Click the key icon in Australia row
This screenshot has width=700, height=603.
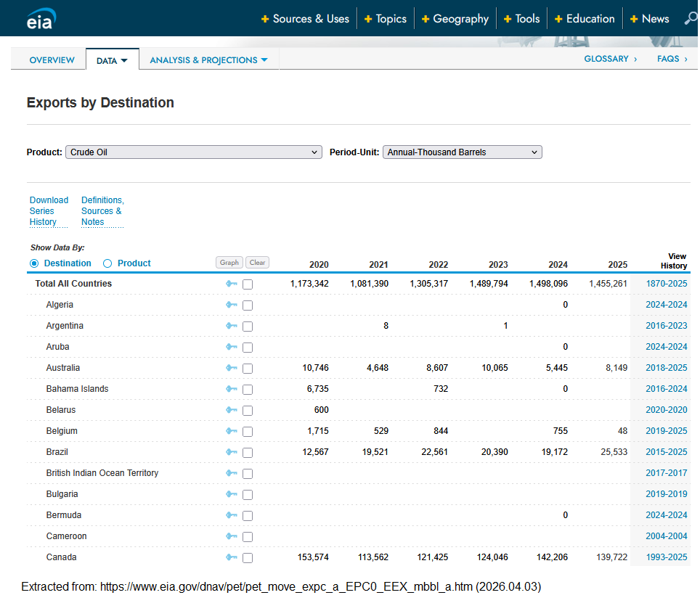(232, 369)
